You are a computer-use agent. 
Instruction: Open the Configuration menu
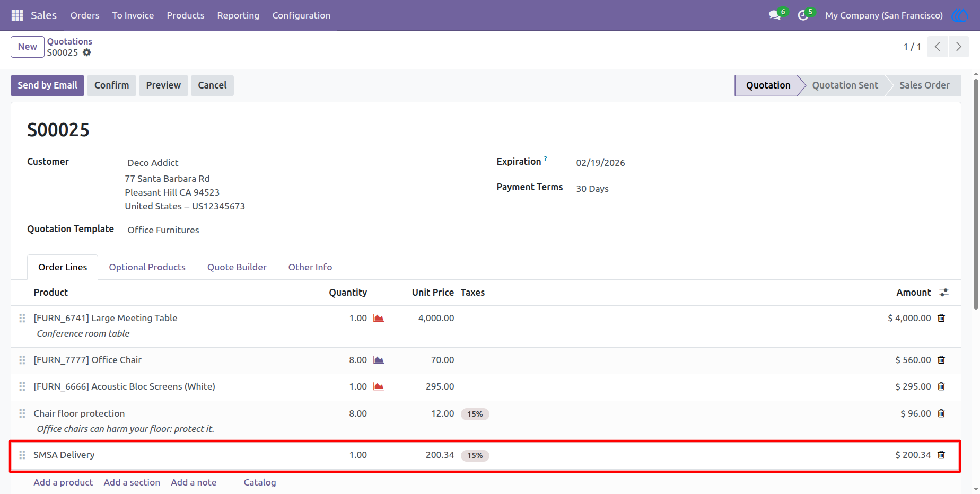coord(301,15)
